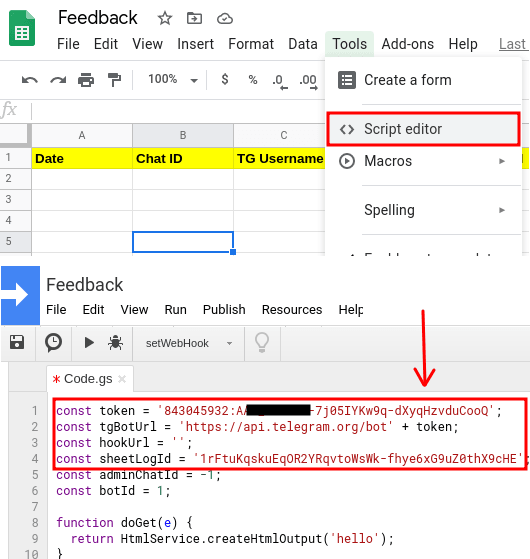Open the Resources menu
The height and width of the screenshot is (559, 530).
pyautogui.click(x=292, y=309)
